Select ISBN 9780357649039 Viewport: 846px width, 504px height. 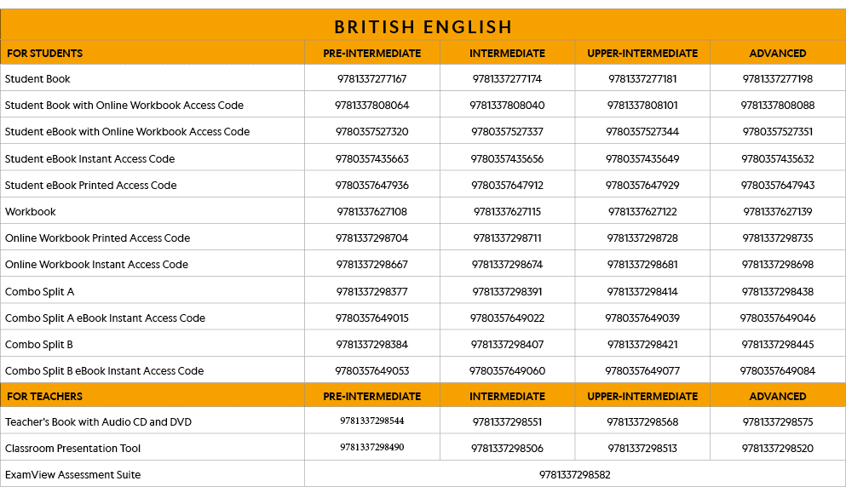coord(642,318)
